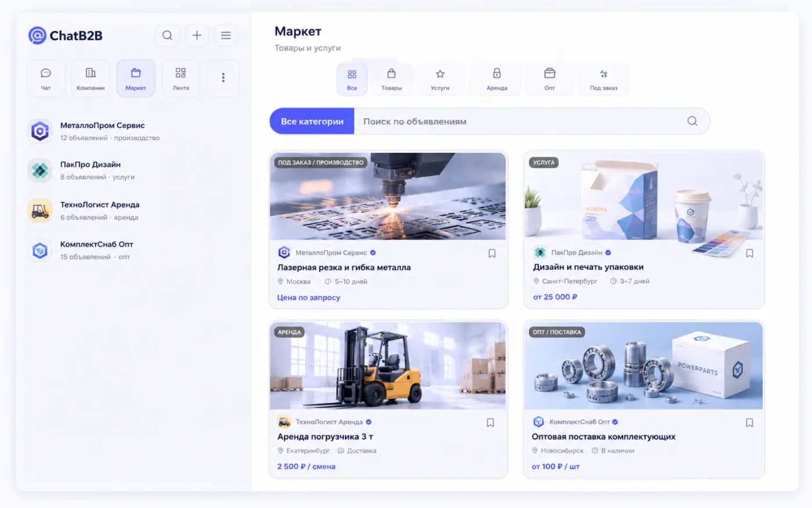Bookmark the Оптовая поставка комплектующих listing
The width and height of the screenshot is (812, 508).
coord(749,423)
